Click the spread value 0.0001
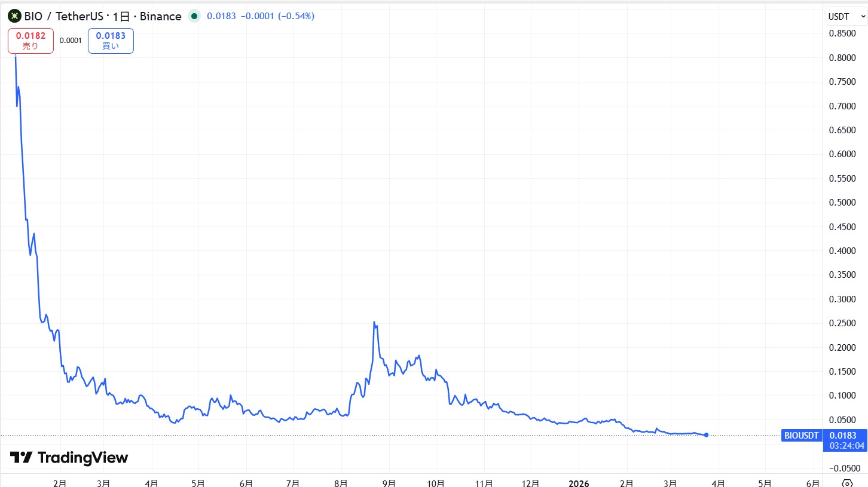Viewport: 868px width, 487px height. [70, 40]
